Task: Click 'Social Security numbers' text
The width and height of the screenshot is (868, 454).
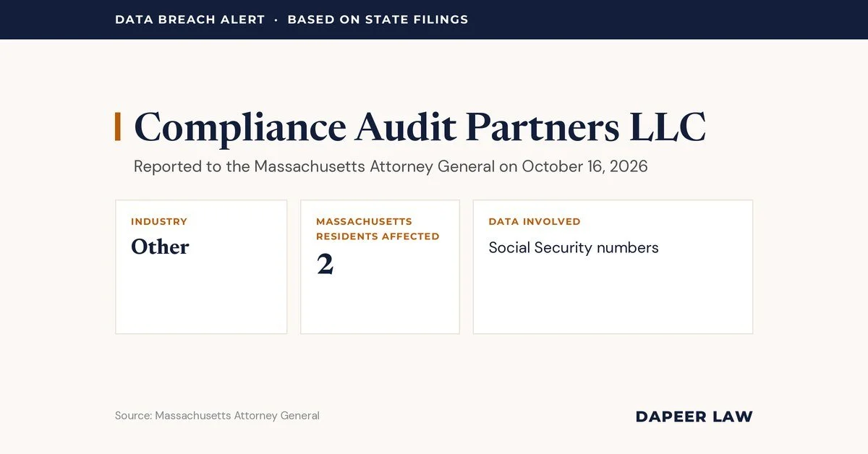Action: (x=574, y=248)
